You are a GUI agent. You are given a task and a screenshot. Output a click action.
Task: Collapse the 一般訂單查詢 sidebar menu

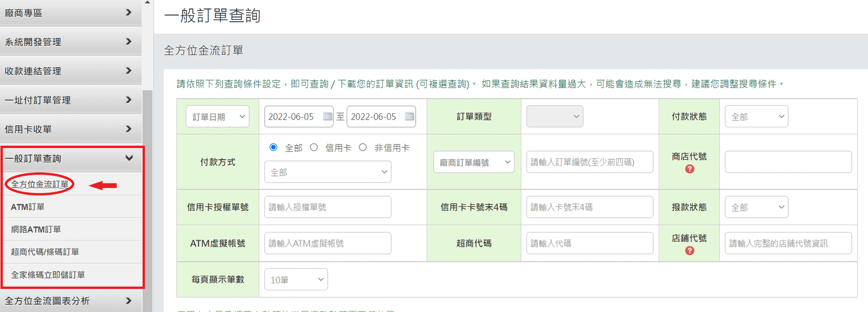coord(71,158)
